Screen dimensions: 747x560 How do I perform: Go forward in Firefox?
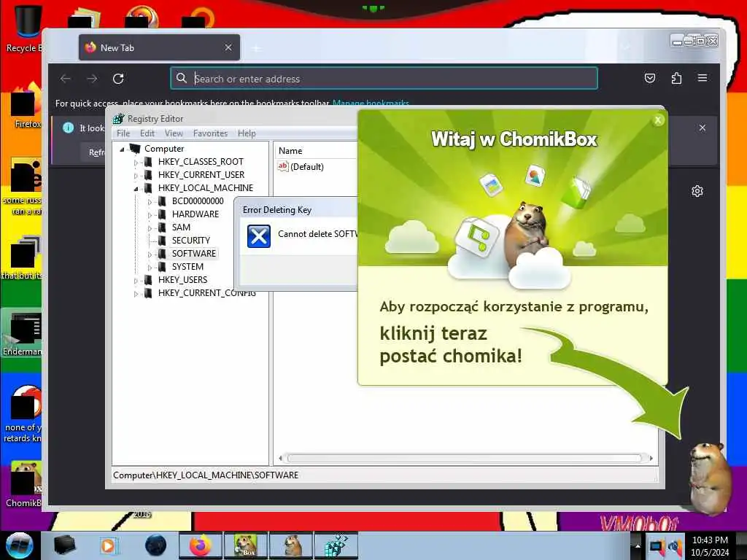coord(92,79)
